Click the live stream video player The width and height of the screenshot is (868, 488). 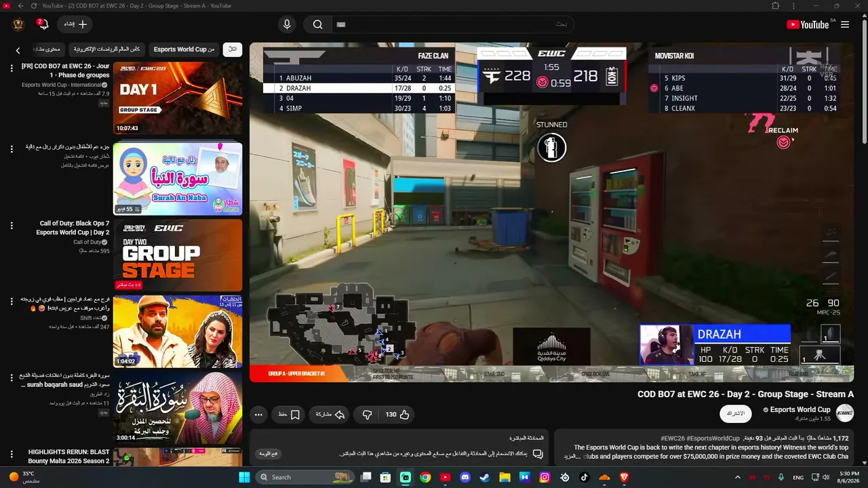pos(551,212)
